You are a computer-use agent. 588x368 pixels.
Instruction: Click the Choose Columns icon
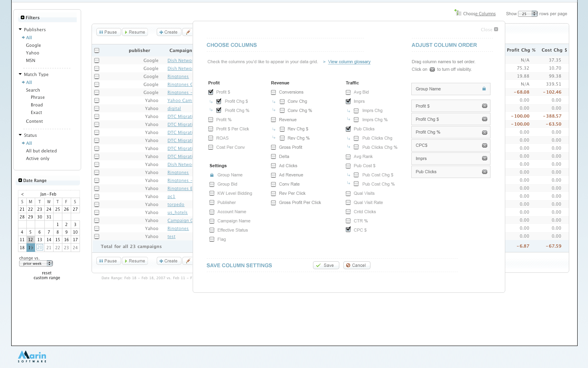(458, 13)
